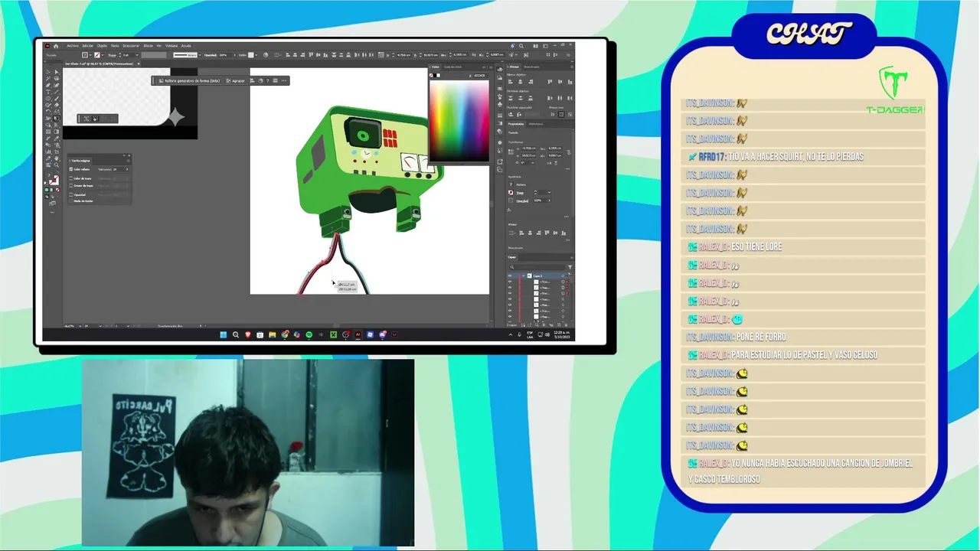The width and height of the screenshot is (980, 551).
Task: Click the help icon on contextual task bar
Action: 267,81
